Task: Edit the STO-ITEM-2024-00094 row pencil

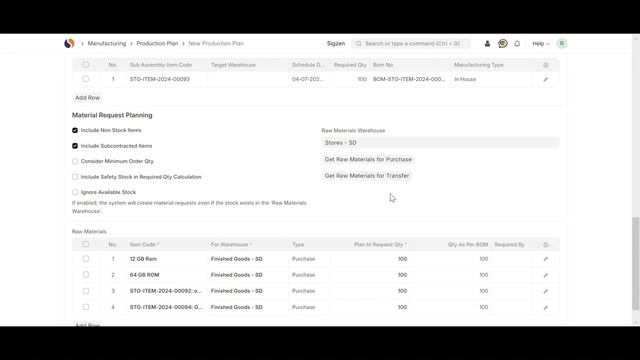Action: pos(546,307)
